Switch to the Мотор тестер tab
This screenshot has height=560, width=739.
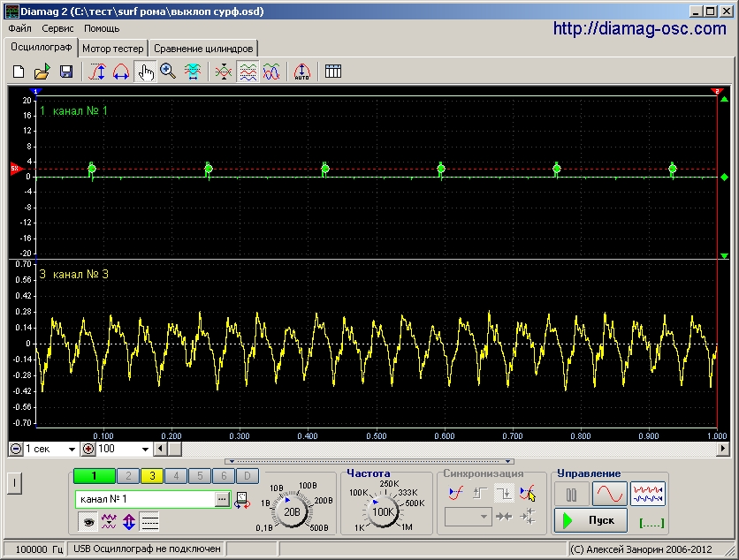[112, 49]
